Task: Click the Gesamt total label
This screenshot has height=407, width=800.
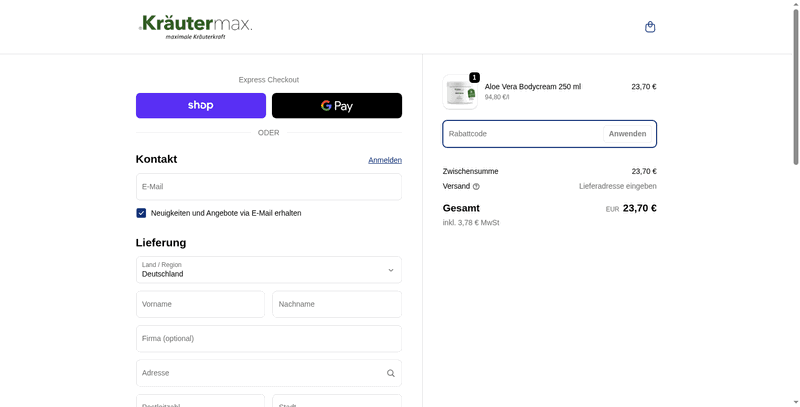Action: [x=461, y=208]
